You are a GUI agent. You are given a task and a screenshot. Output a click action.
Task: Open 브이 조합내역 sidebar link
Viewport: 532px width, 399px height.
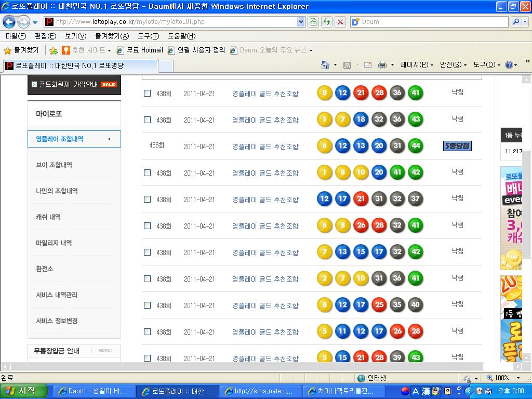point(54,165)
